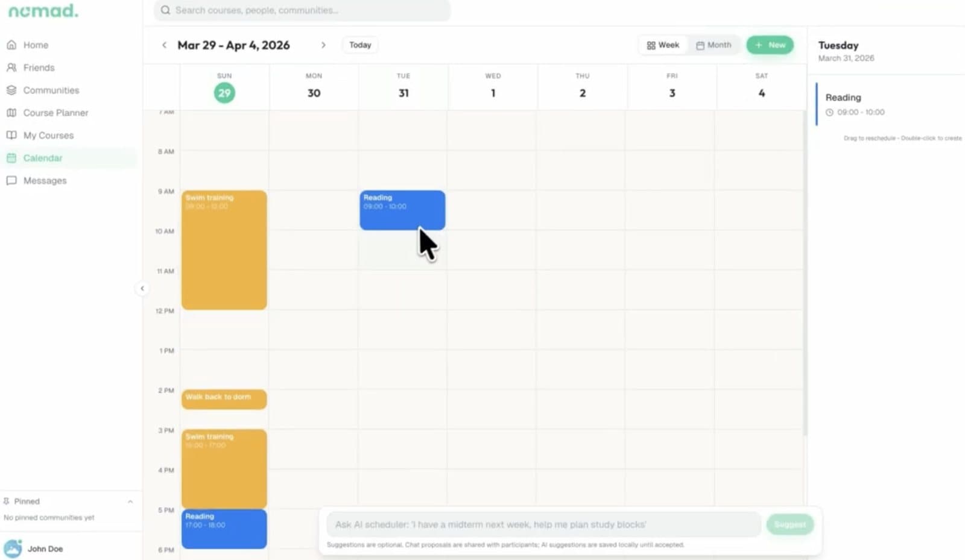965x560 pixels.
Task: Collapse the Pinned section
Action: 130,502
